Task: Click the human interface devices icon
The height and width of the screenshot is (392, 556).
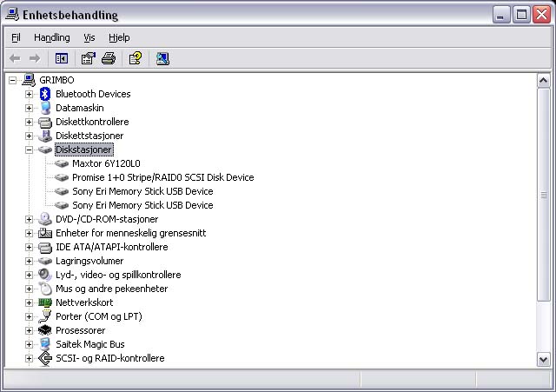Action: coord(45,233)
